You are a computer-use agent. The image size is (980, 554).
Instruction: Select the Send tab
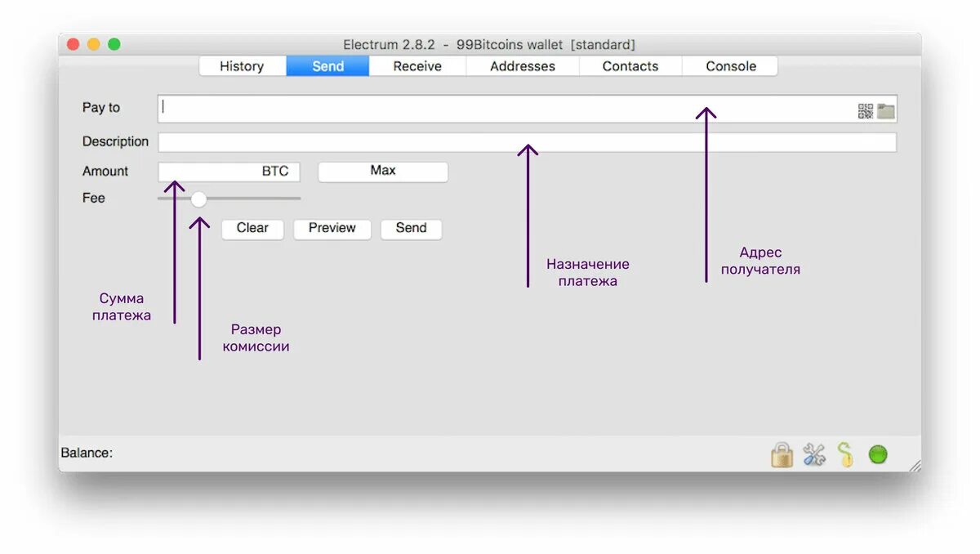coord(327,66)
